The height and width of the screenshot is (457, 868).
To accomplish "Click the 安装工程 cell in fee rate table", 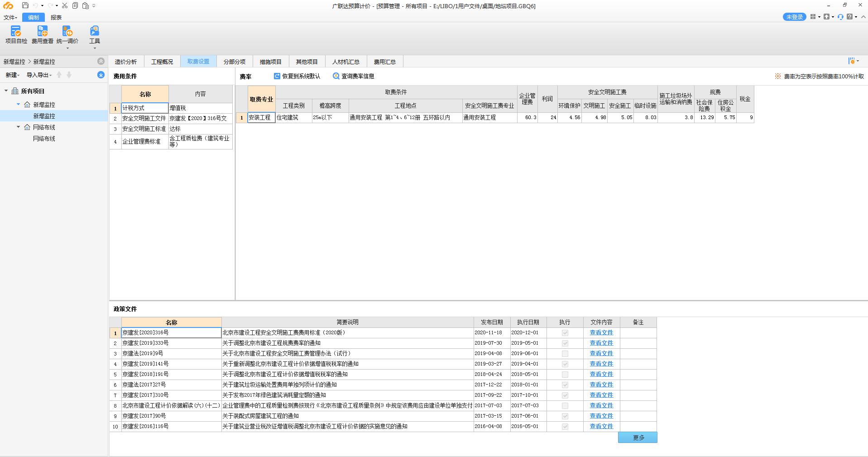I will tap(262, 117).
